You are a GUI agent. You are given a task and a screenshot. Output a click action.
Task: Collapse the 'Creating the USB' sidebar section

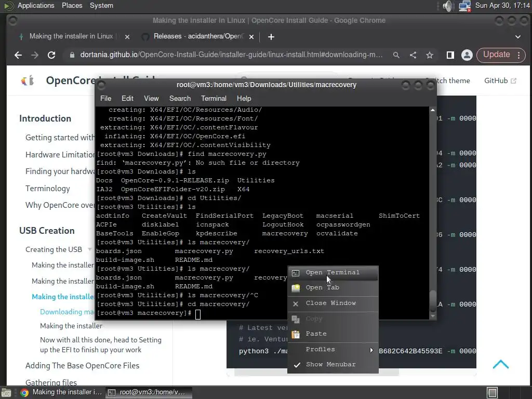coord(89,249)
